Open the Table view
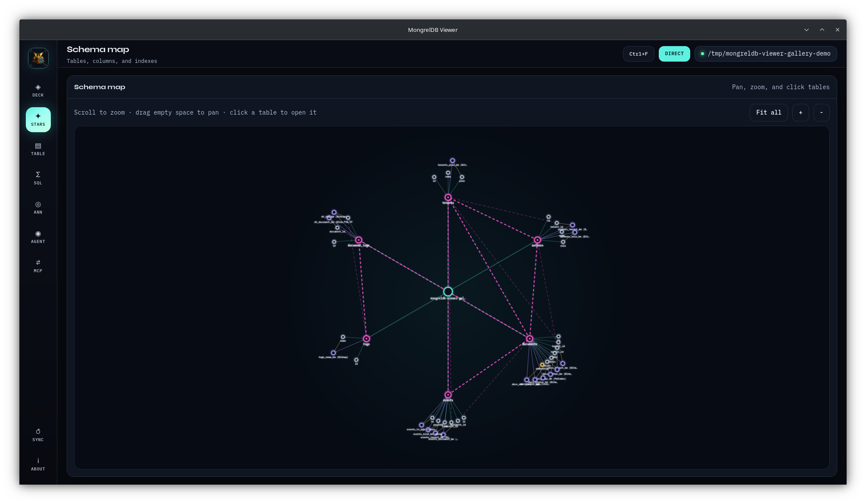The height and width of the screenshot is (504, 866). tap(38, 149)
